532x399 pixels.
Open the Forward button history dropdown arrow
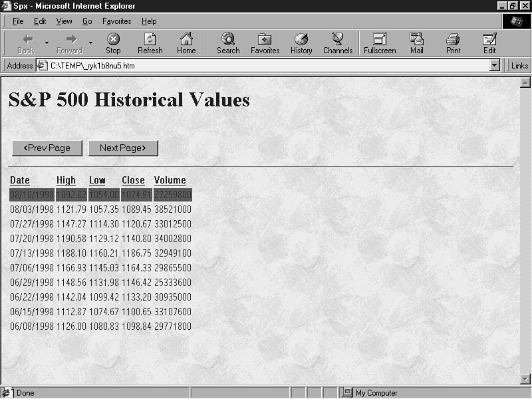point(90,43)
